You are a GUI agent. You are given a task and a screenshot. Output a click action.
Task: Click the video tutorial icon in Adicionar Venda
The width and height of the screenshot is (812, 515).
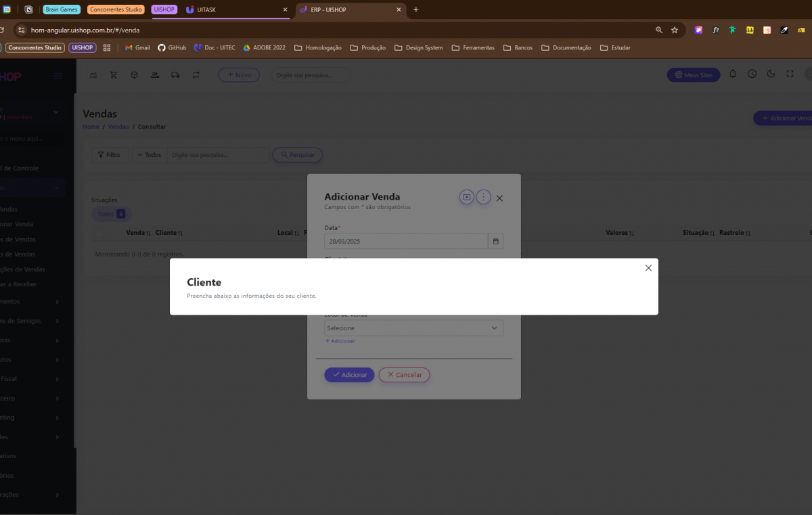[x=466, y=197]
